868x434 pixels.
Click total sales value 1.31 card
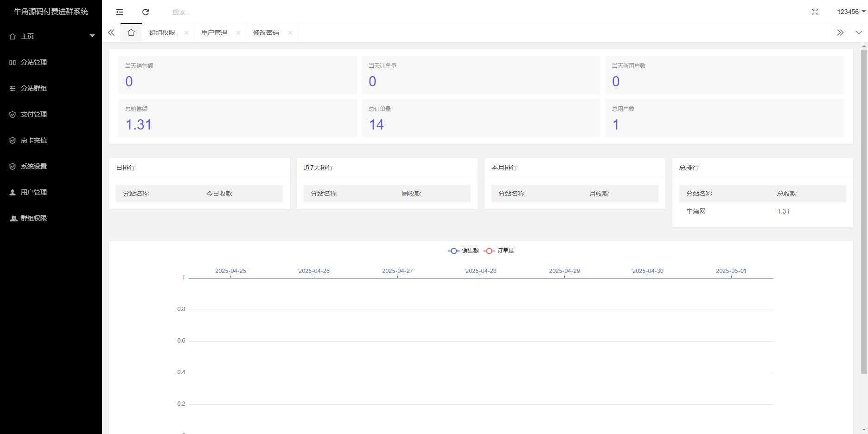(237, 118)
